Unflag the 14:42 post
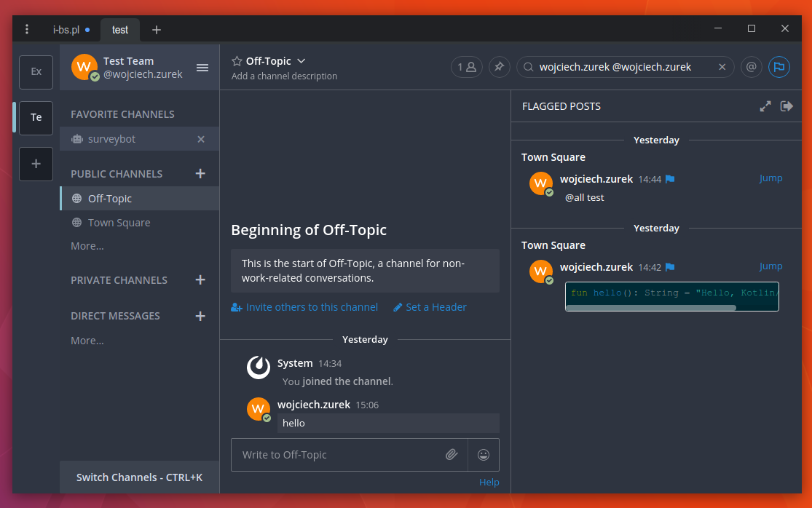The image size is (812, 508). (670, 267)
